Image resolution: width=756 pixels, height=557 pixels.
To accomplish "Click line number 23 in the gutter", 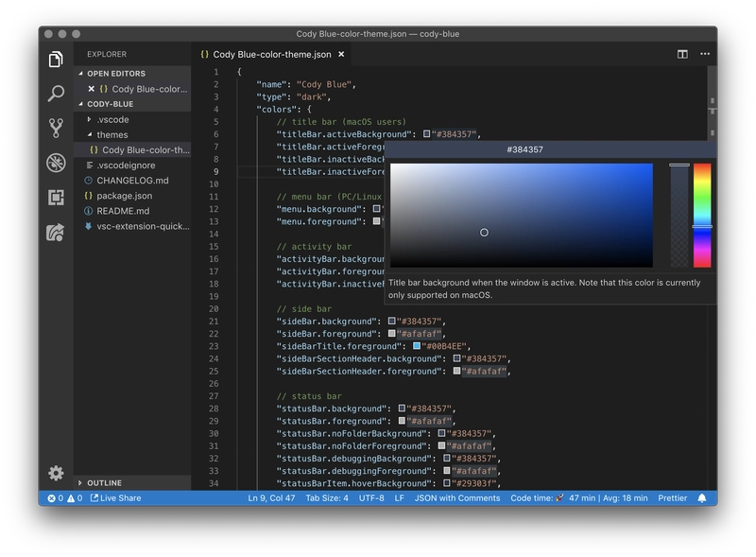I will click(214, 346).
